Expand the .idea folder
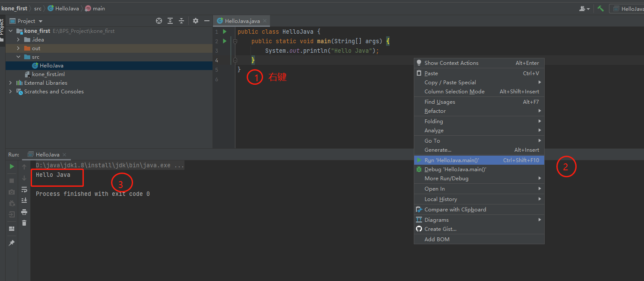Screen dimensions: 644x281 coord(19,40)
